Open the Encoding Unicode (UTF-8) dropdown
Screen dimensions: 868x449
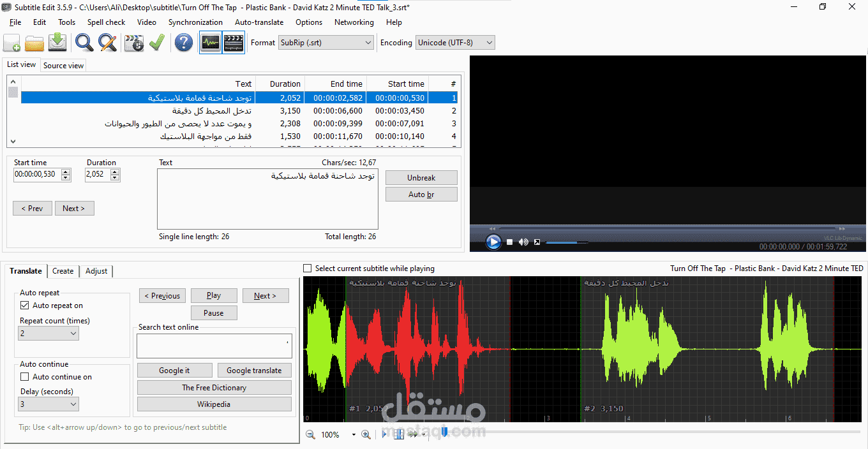coord(455,43)
